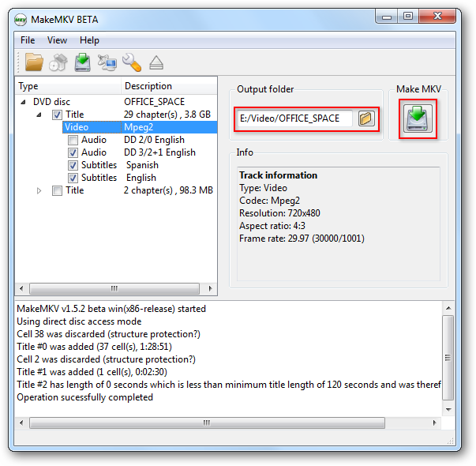476x466 pixels.
Task: Uncheck the 29 chapter Title checkbox
Action: (x=57, y=115)
